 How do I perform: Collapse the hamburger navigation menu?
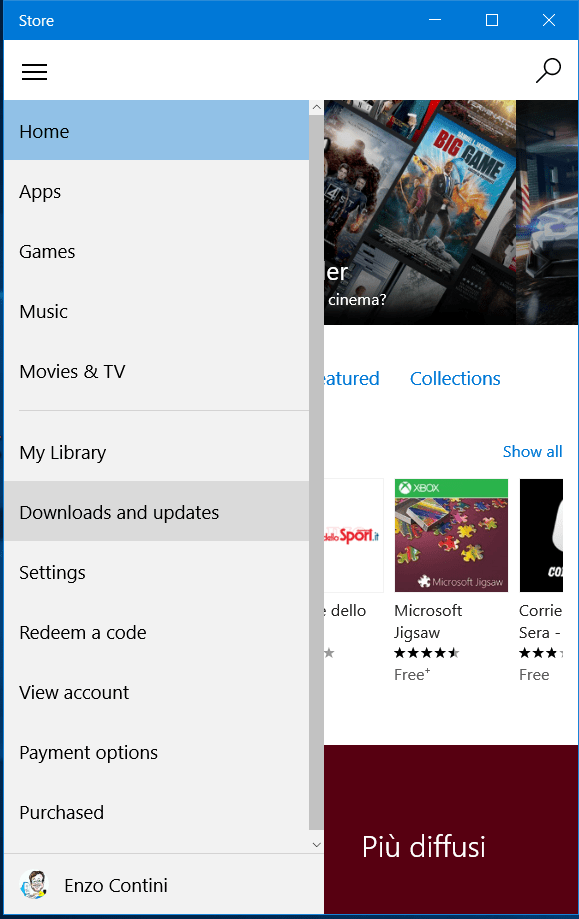[x=35, y=72]
